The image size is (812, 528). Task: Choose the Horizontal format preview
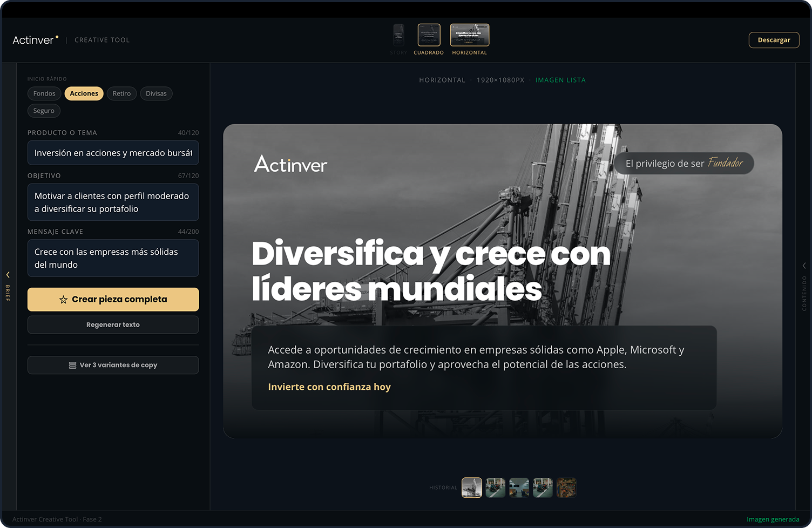point(469,35)
